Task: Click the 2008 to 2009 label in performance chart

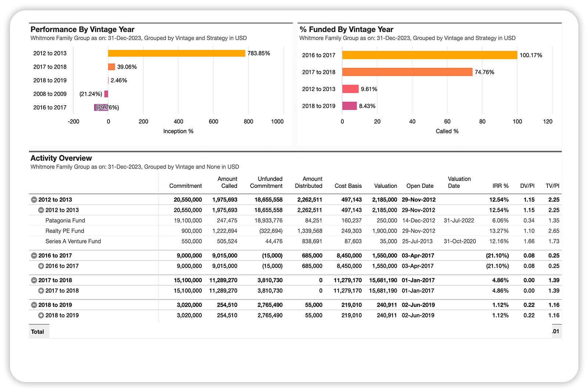Action: [x=50, y=94]
